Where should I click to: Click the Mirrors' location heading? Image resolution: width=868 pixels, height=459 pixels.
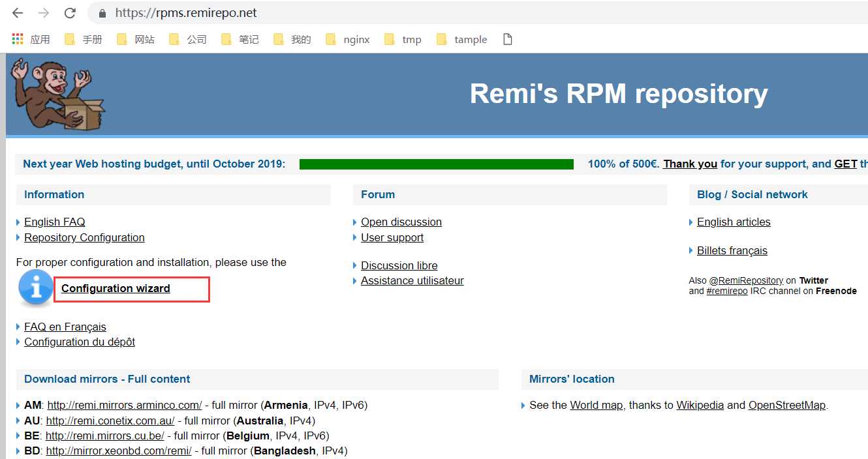(572, 379)
